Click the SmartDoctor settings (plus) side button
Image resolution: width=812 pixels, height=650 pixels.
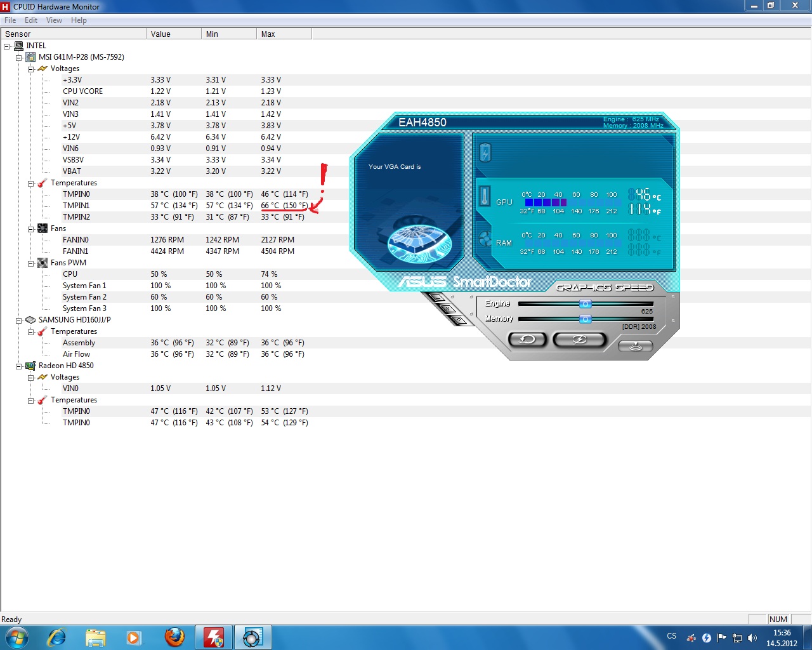[x=448, y=308]
